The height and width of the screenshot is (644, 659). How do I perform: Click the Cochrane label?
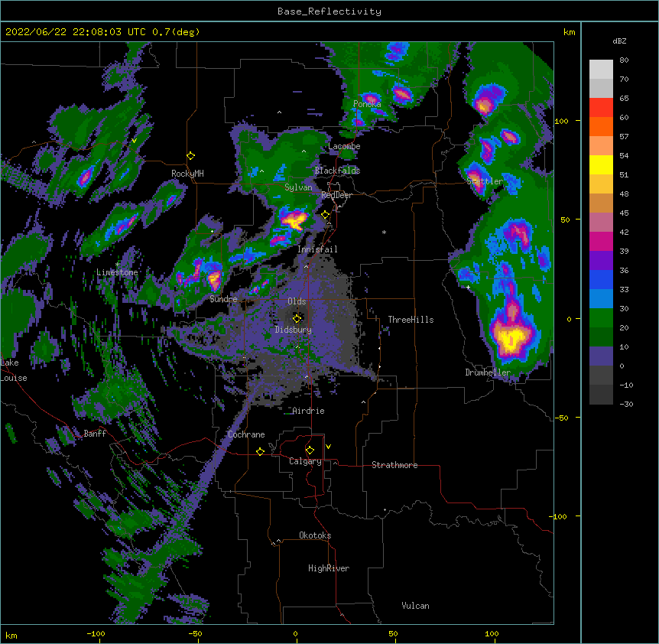click(x=246, y=434)
